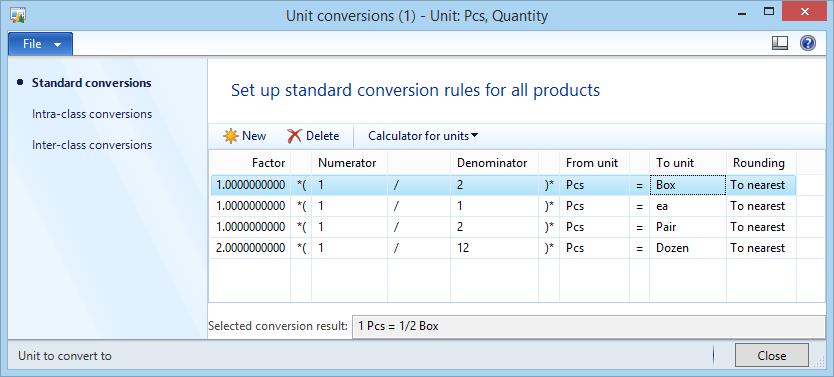
Task: Expand the Calculator for units dropdown
Action: [x=423, y=136]
